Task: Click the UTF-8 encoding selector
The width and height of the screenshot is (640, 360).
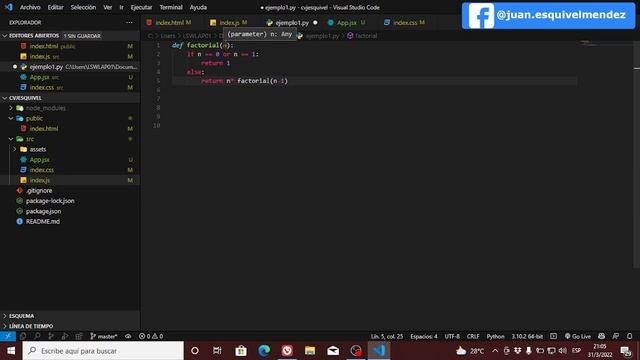Action: tap(452, 336)
